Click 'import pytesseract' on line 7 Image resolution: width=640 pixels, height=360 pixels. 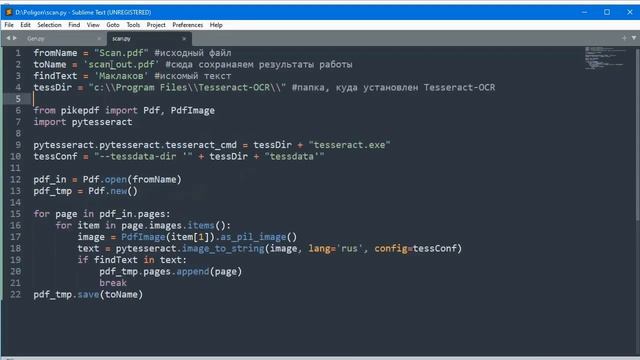[83, 122]
